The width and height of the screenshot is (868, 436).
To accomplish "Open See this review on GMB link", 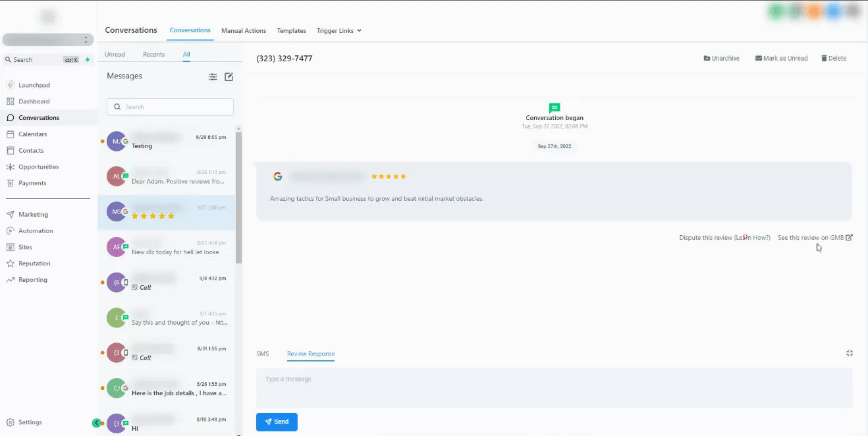I will point(815,238).
